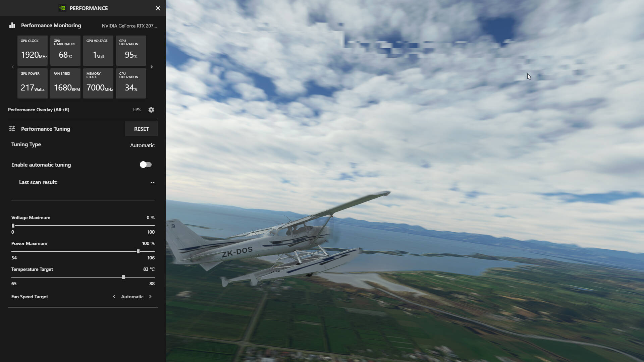This screenshot has width=644, height=362.
Task: Click the Performance Monitoring bar chart icon
Action: pos(12,25)
